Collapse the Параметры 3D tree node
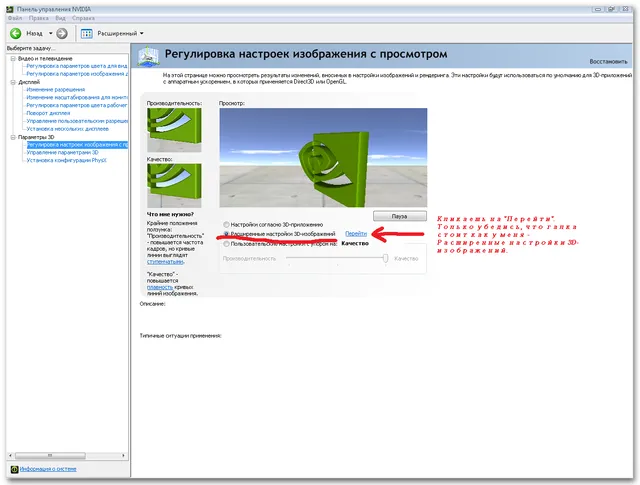Image resolution: width=640 pixels, height=485 pixels. click(x=13, y=137)
